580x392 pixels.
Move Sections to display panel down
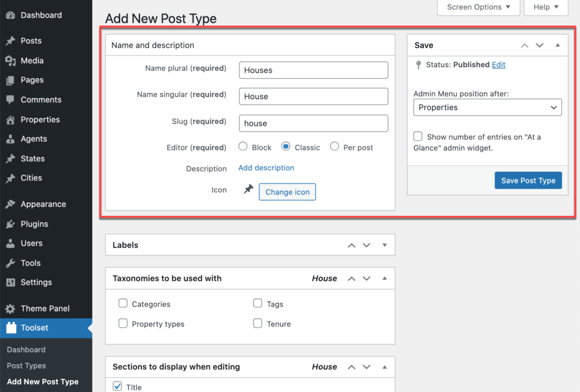366,367
